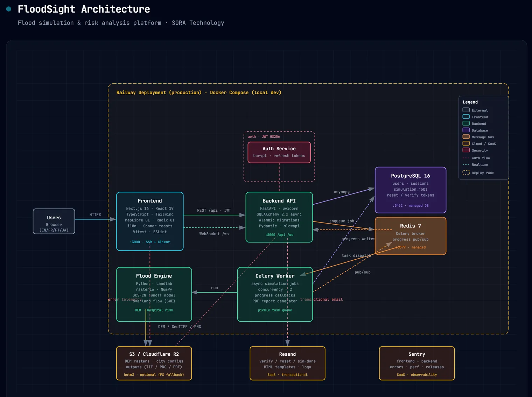Select the Resend SaaS box
This screenshot has height=397, width=532.
click(287, 363)
